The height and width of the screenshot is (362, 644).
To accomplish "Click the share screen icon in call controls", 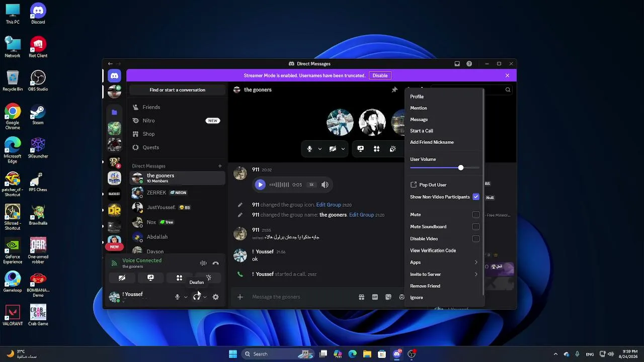I will (360, 149).
